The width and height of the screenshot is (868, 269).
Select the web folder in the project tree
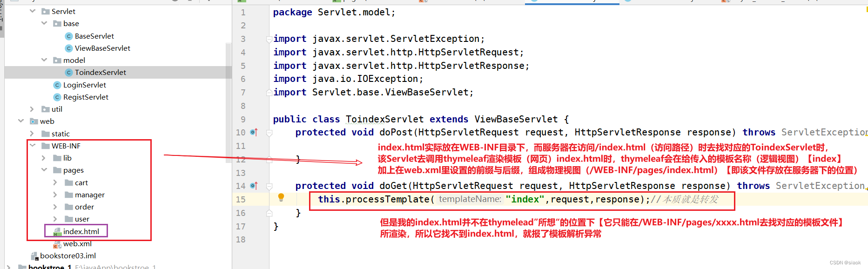(46, 121)
